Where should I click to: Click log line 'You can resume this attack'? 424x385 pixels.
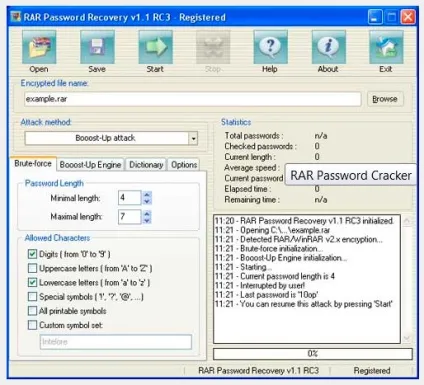coord(304,304)
